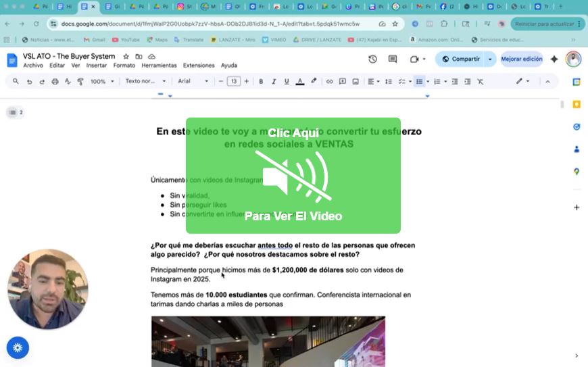
Task: Open the text color picker
Action: (299, 81)
